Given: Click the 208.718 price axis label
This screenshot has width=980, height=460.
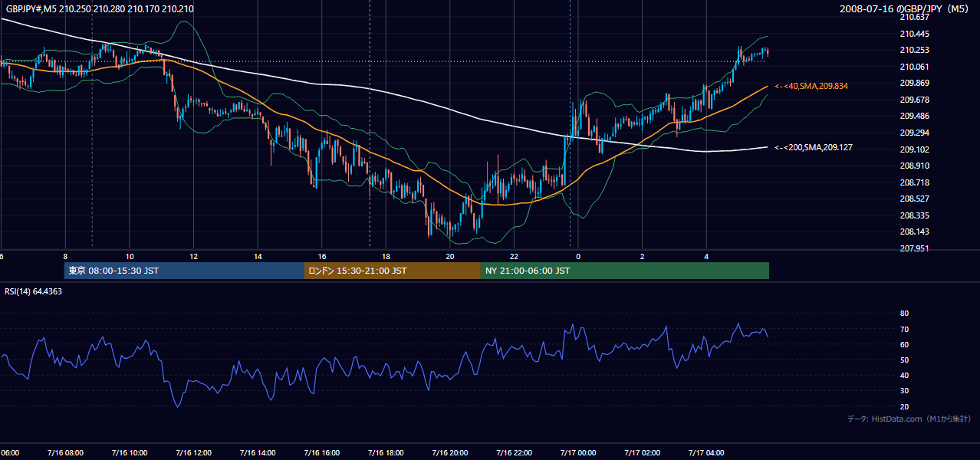Looking at the screenshot, I should coord(914,182).
